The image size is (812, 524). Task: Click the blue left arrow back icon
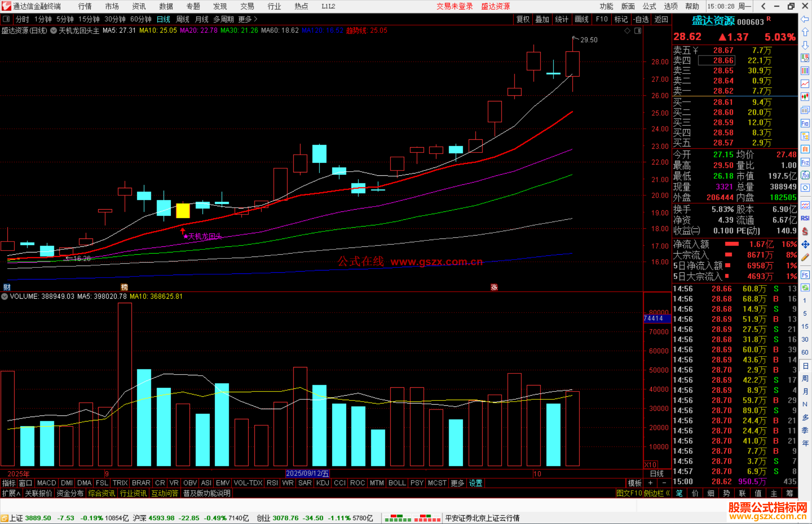click(x=805, y=19)
